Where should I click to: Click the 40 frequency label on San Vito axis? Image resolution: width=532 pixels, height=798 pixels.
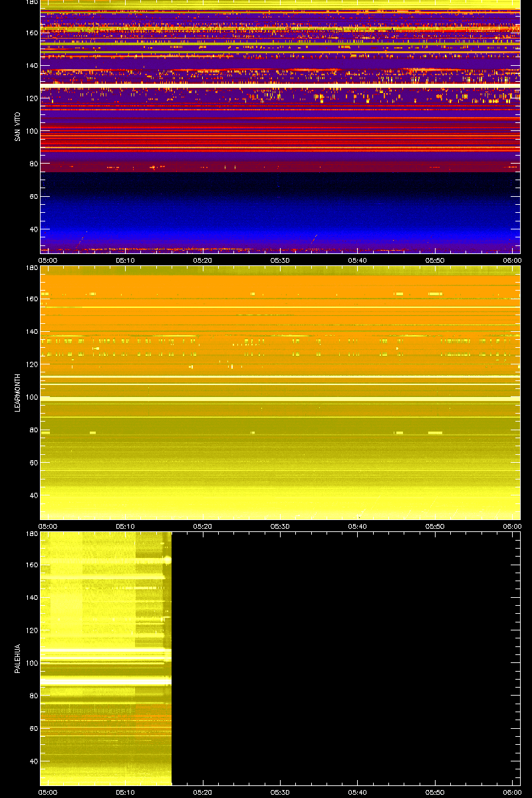(x=33, y=229)
